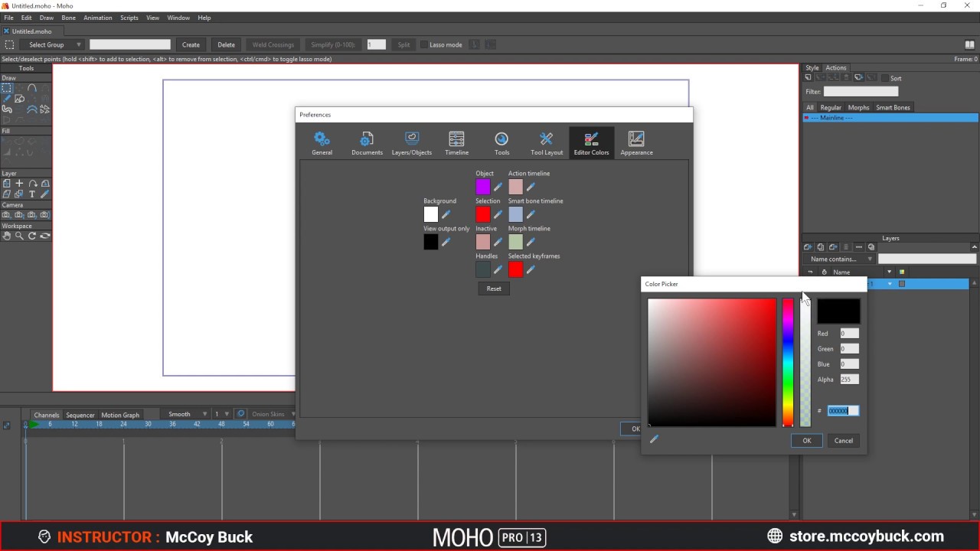Open the Select Group dropdown
Image resolution: width=980 pixels, height=551 pixels.
point(54,44)
